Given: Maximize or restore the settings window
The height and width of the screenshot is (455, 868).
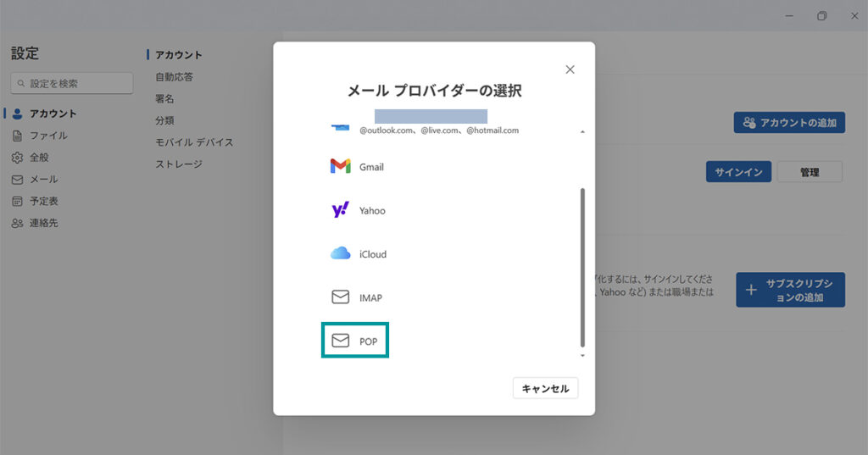Looking at the screenshot, I should tap(822, 16).
